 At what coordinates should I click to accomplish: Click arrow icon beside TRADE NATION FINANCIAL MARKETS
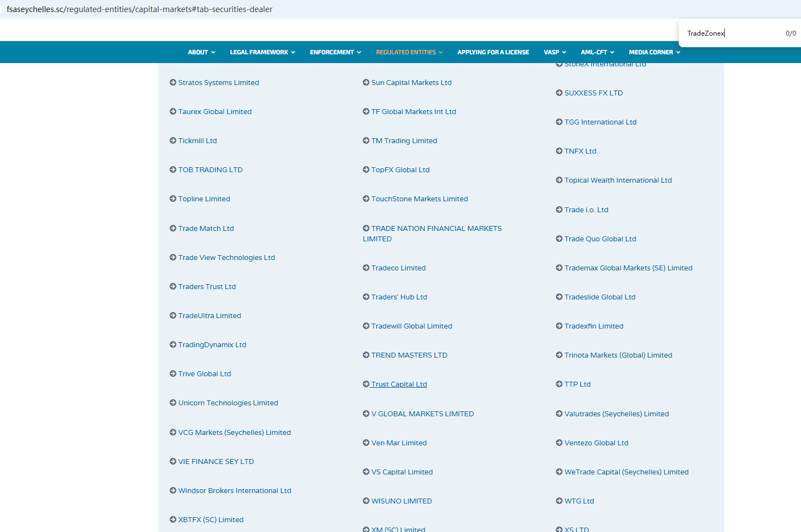click(366, 228)
